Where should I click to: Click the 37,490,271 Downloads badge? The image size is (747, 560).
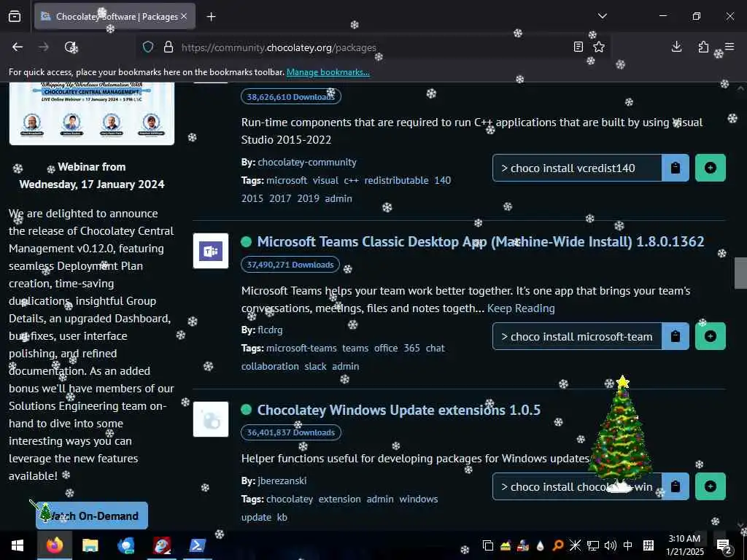tap(290, 265)
